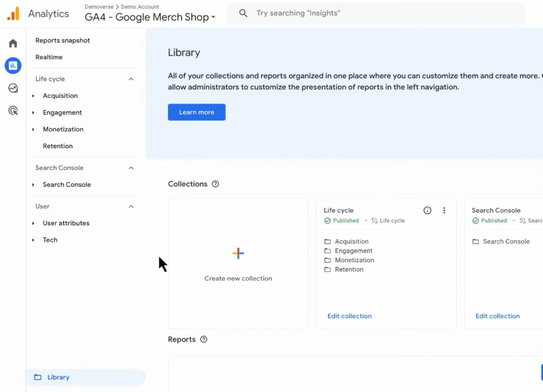Expand the Tech arrow in sidebar
This screenshot has height=392, width=543.
click(x=33, y=240)
